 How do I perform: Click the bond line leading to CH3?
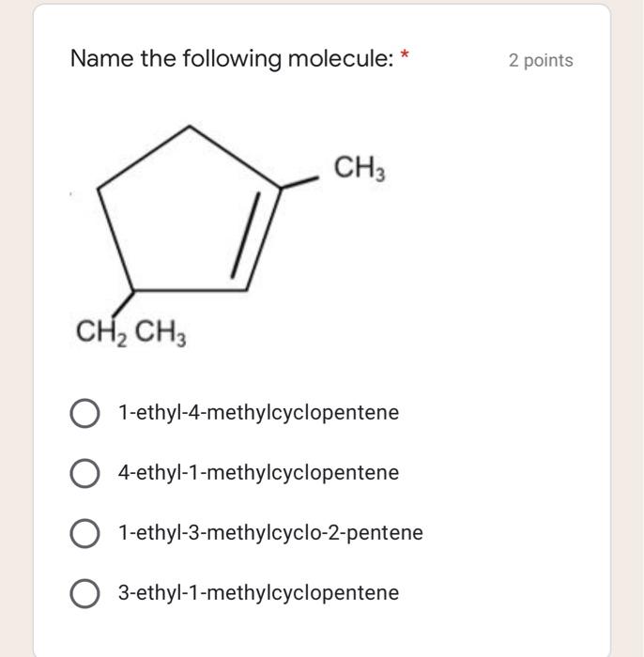point(299,183)
